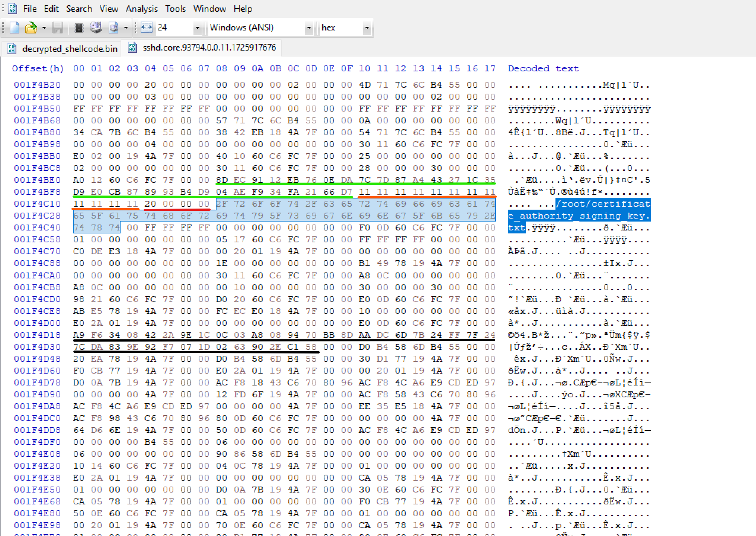
Task: Click offset label 001F4B98
Action: pyautogui.click(x=37, y=144)
